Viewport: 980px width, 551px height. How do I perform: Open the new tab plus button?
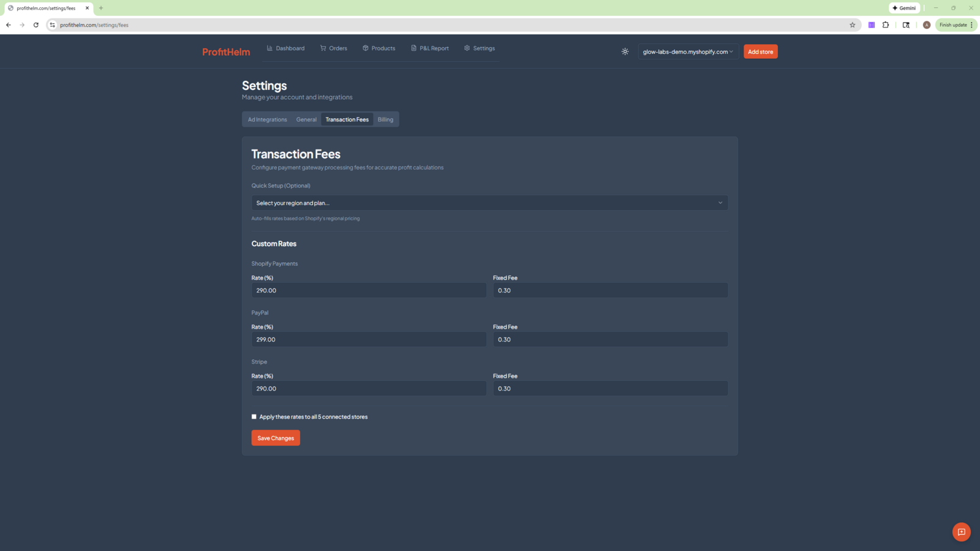click(x=101, y=8)
